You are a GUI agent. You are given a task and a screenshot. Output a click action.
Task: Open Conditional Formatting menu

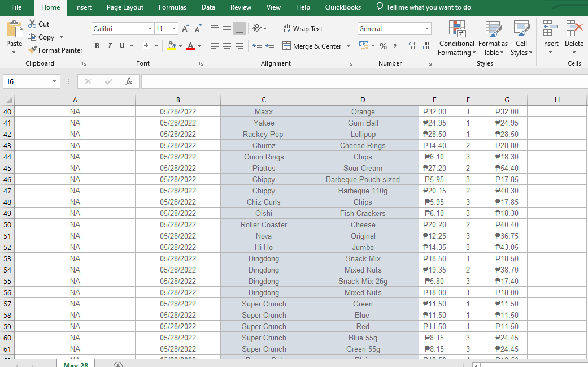point(456,38)
